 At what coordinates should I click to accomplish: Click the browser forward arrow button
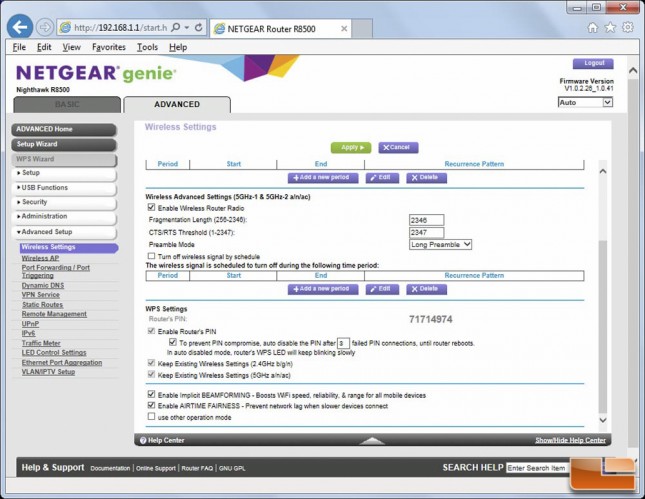[44, 28]
